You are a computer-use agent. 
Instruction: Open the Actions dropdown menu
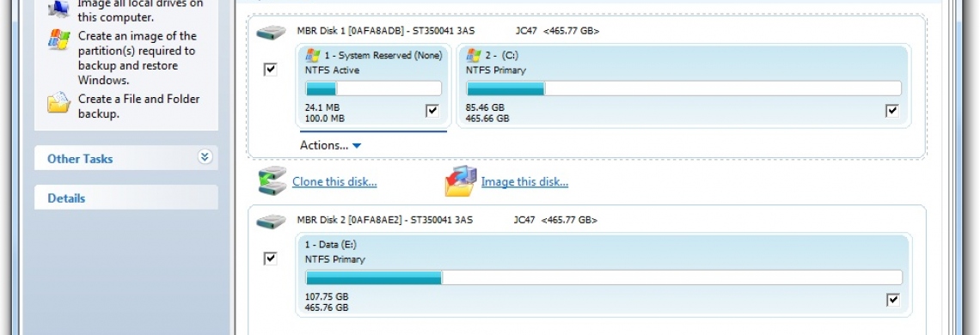pyautogui.click(x=330, y=146)
